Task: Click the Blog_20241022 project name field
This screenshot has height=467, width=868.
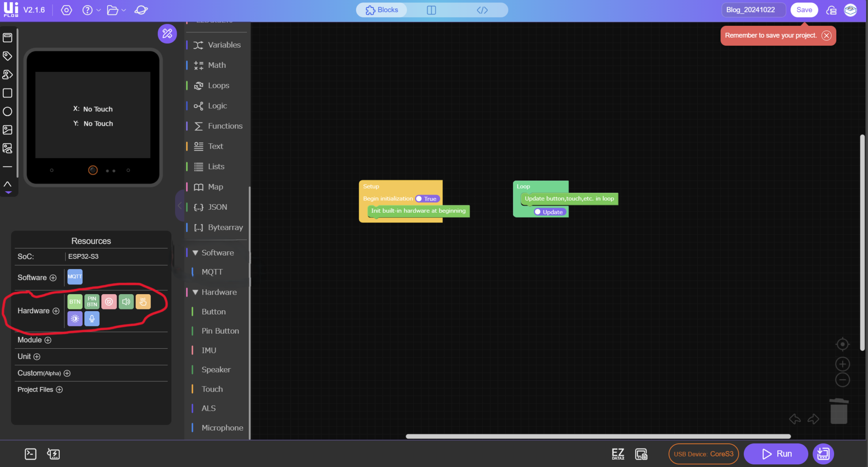Action: [x=754, y=10]
